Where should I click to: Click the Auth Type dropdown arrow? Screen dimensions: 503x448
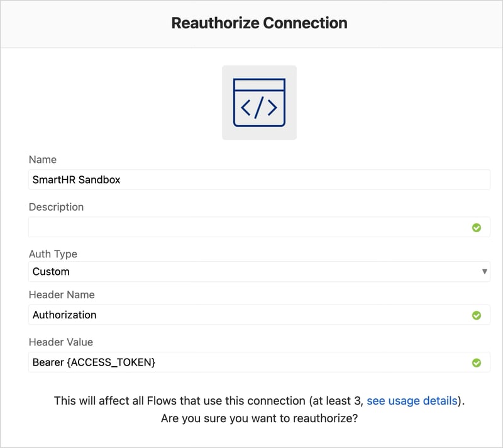pos(485,272)
